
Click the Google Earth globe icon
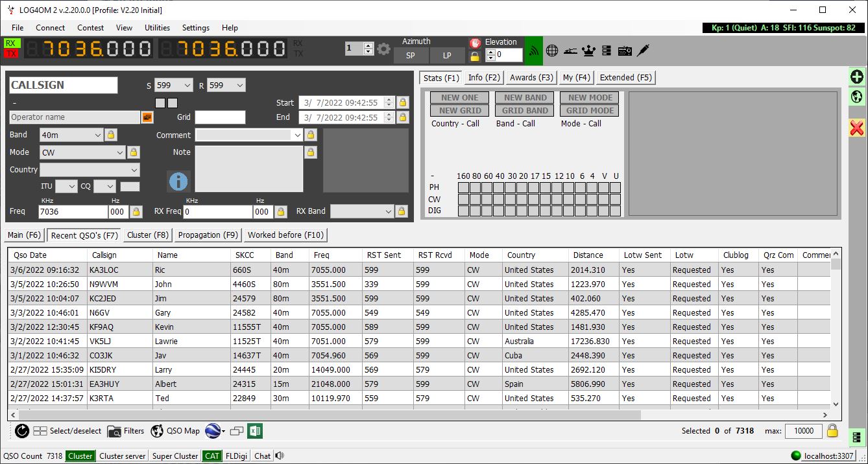[x=212, y=431]
